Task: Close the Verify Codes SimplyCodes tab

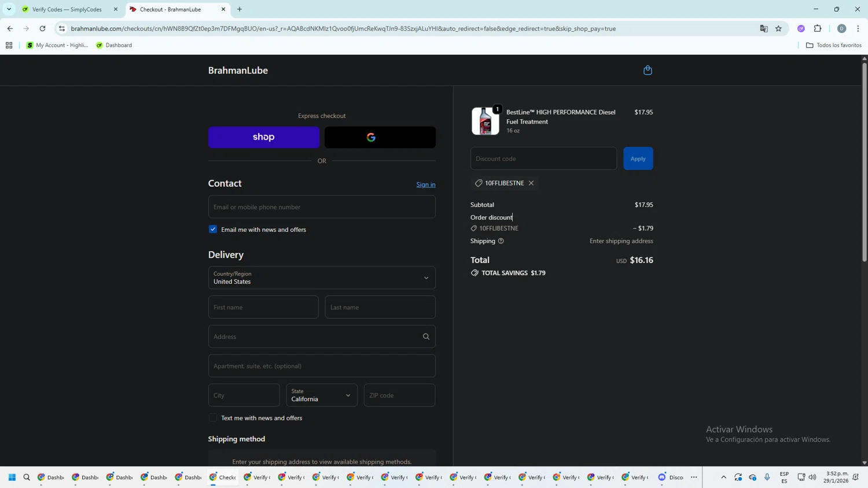Action: point(115,9)
